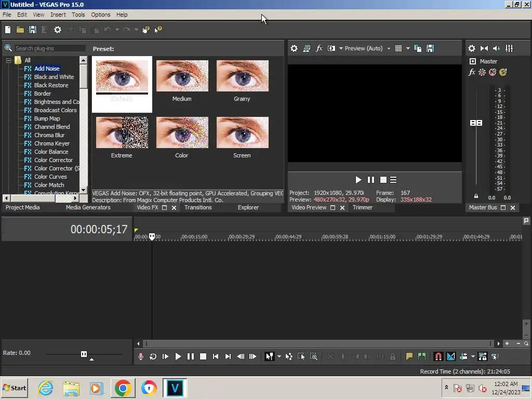Select the Normal Edit tool

[x=269, y=356]
